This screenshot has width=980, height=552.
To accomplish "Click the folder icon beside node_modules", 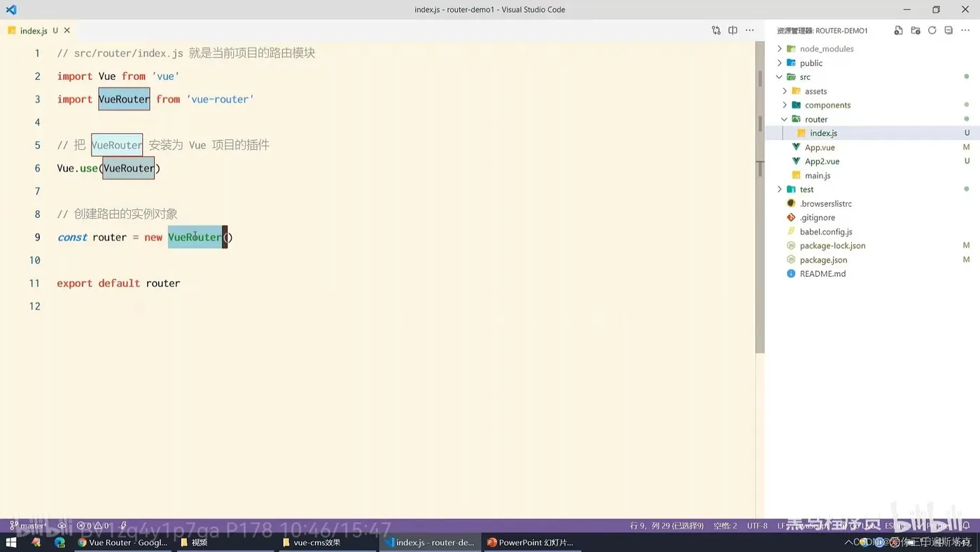I will click(x=791, y=49).
